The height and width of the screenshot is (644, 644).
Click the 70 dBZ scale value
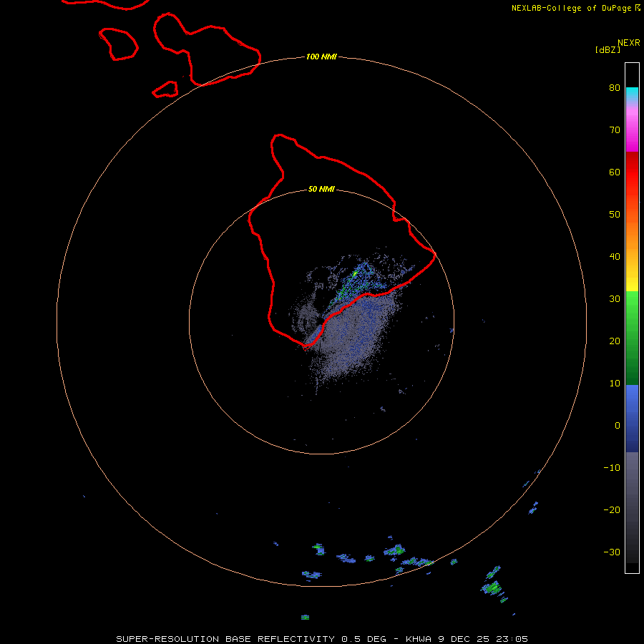(615, 130)
